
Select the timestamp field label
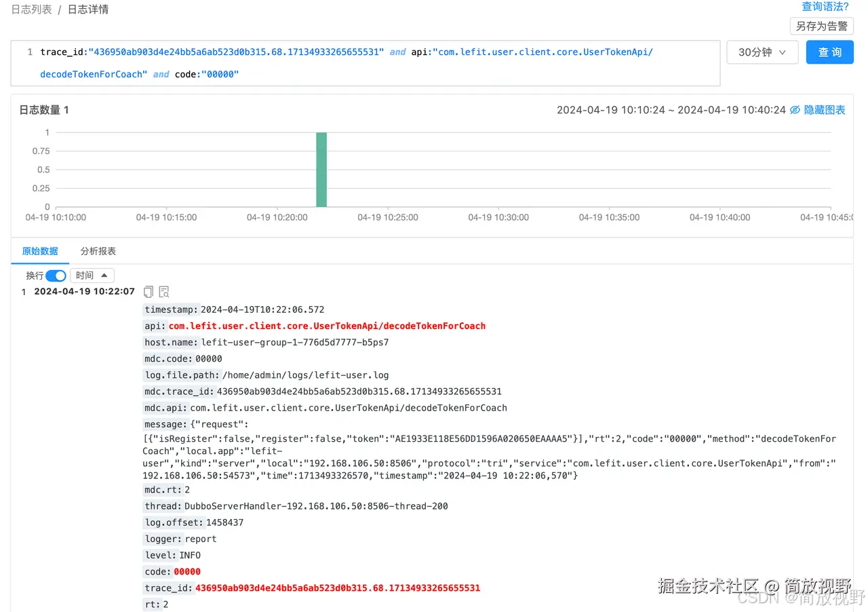(172, 309)
